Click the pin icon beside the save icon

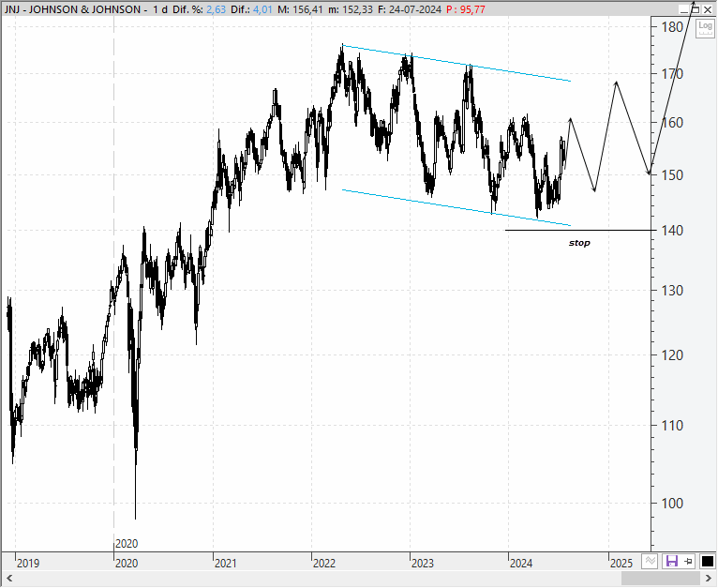(689, 561)
